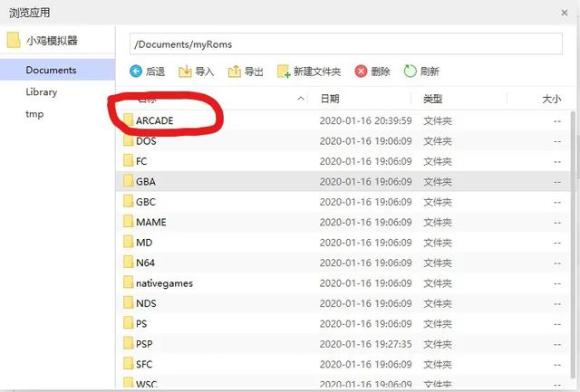Click the red 删除 delete icon
This screenshot has height=392, width=580.
361,71
